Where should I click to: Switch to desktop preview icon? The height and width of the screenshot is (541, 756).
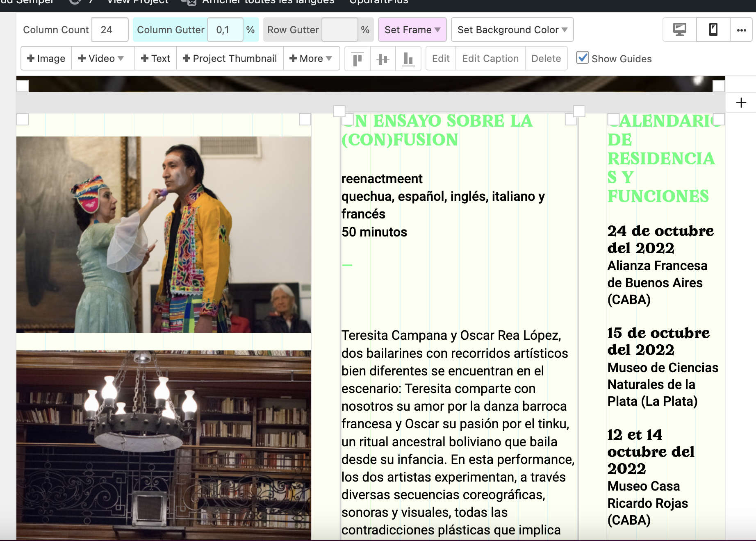pyautogui.click(x=679, y=30)
